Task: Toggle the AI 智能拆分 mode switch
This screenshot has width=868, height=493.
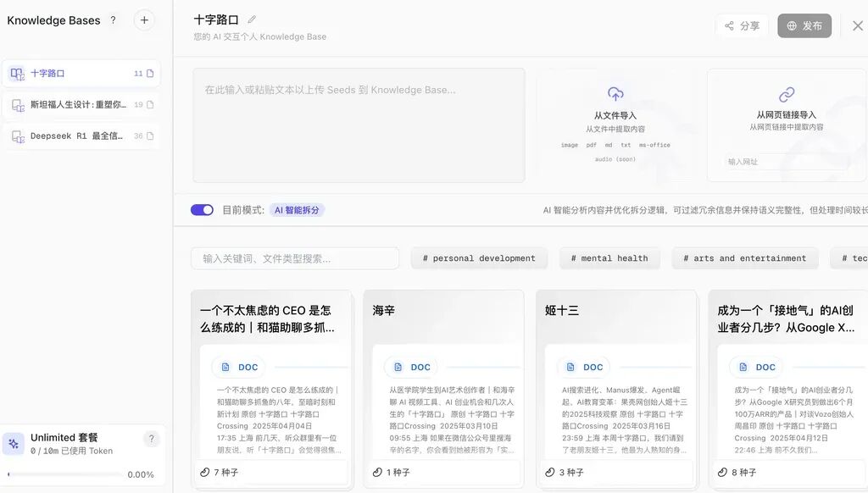Action: coord(202,210)
